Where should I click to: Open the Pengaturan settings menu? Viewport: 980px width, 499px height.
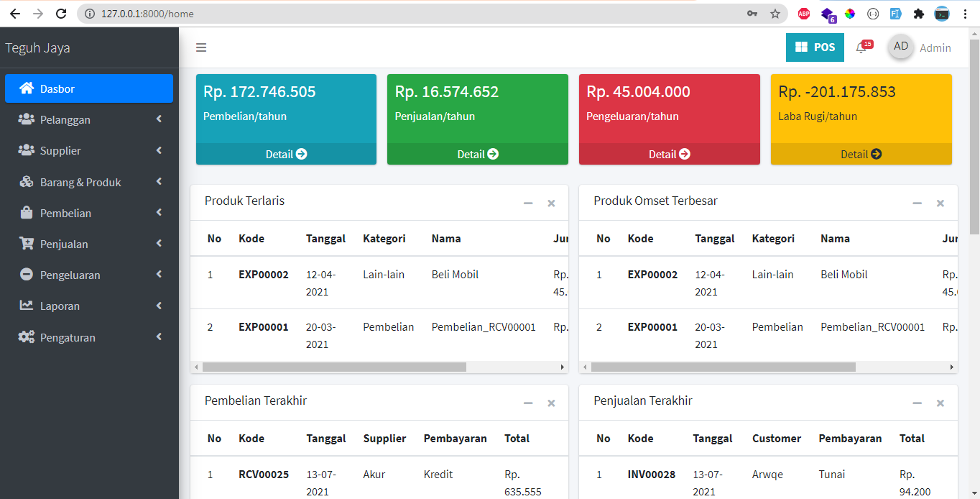click(x=89, y=338)
